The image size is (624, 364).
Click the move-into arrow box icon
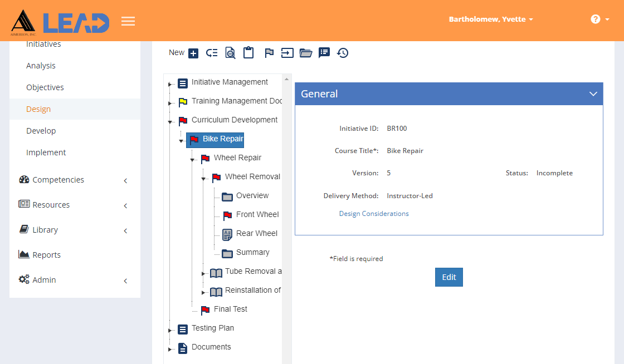pos(287,53)
